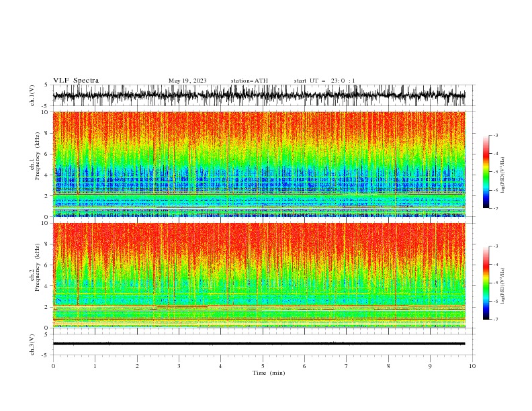Click the '6' kHz tick of ch.2 spectrogram
Screen dimensions: 532x411
click(48, 265)
